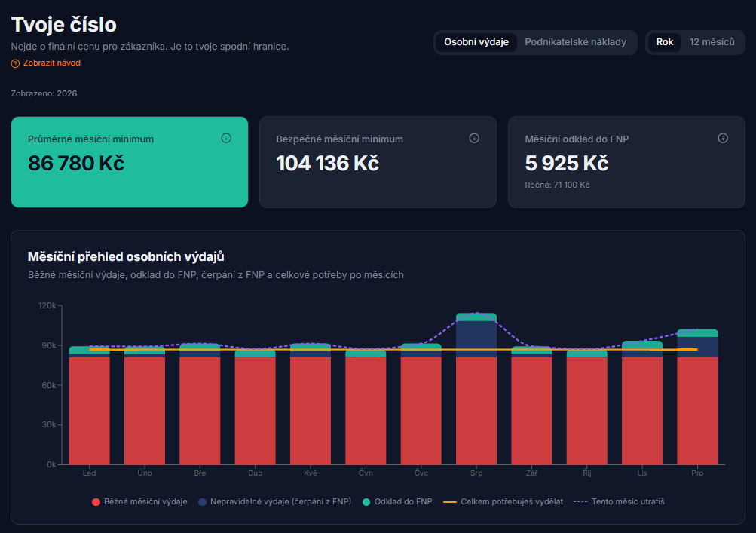Click the Říj bar in the chart
The width and height of the screenshot is (756, 533).
(x=586, y=407)
